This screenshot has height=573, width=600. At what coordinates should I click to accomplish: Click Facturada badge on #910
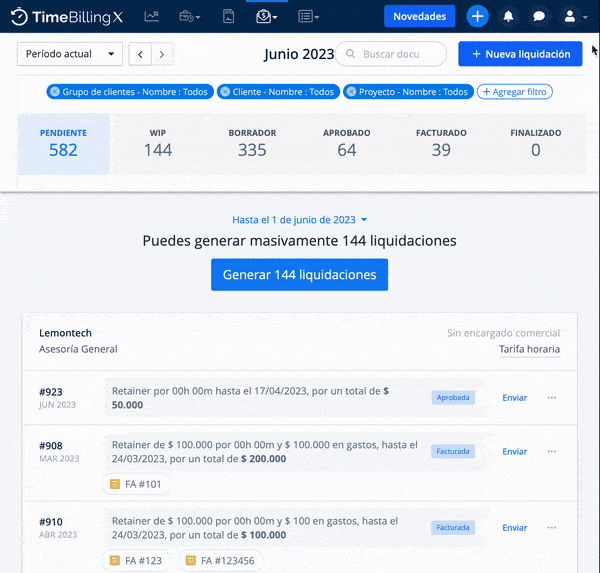pos(453,527)
